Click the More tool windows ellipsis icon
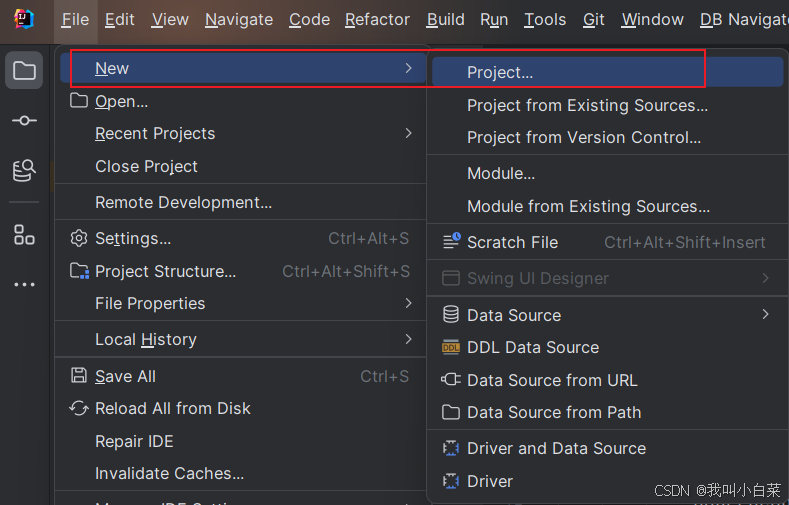 pyautogui.click(x=24, y=285)
